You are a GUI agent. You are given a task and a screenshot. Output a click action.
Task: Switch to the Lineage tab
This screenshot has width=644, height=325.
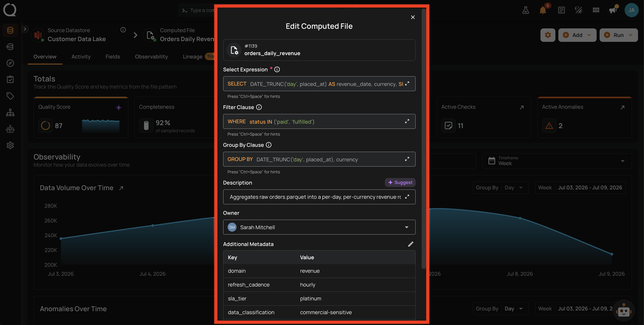point(193,57)
